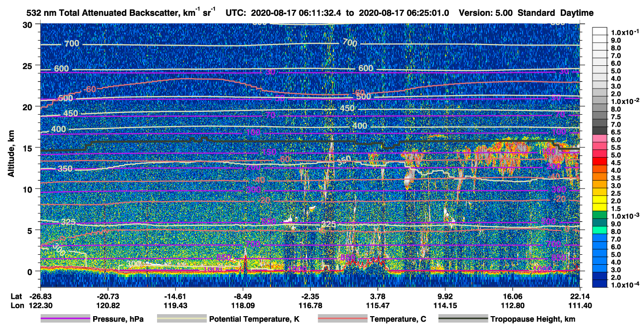Click longitude value '116.78'
The width and height of the screenshot is (644, 330).
pyautogui.click(x=310, y=305)
